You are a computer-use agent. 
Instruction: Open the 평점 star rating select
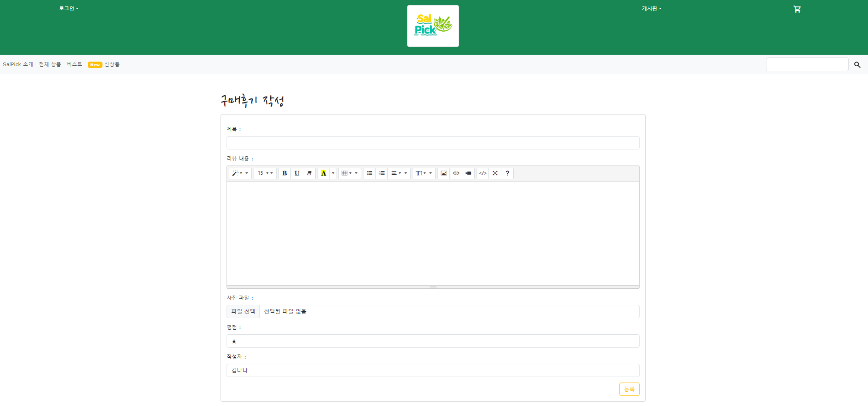click(x=433, y=341)
